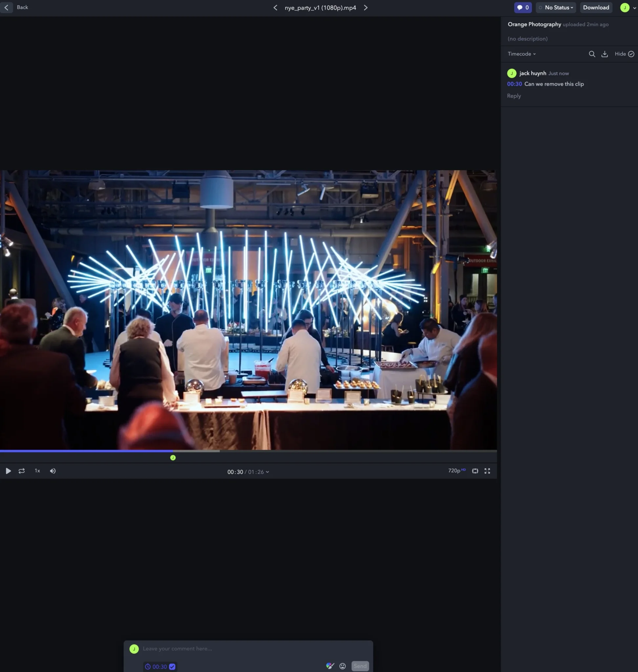Open the drawing annotation tool
The height and width of the screenshot is (672, 638).
point(330,666)
